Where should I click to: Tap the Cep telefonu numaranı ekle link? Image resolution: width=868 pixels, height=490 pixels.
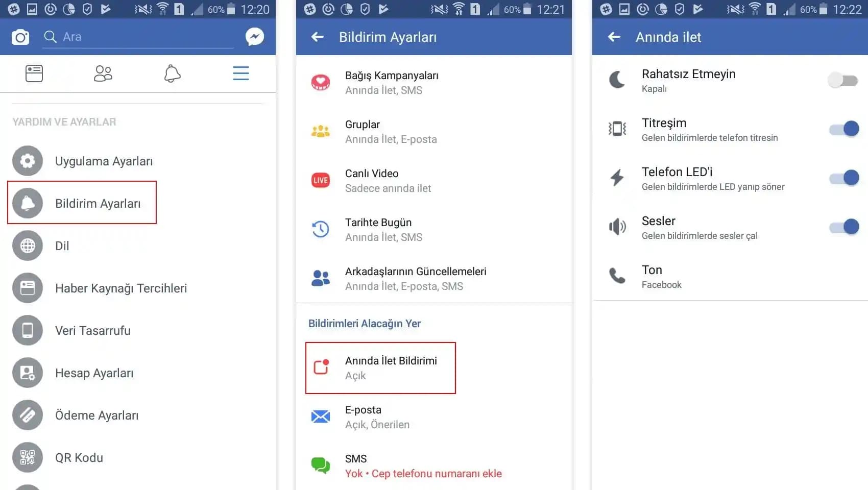click(x=437, y=474)
